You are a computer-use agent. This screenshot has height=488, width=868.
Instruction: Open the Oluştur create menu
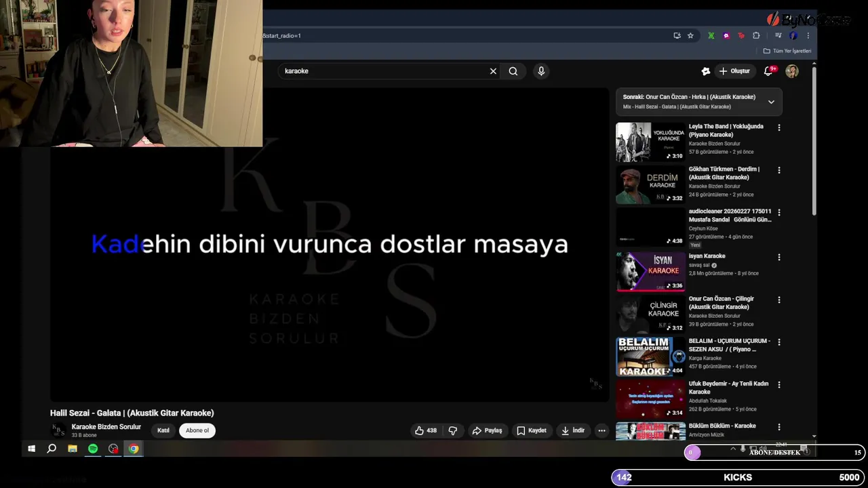pyautogui.click(x=734, y=71)
